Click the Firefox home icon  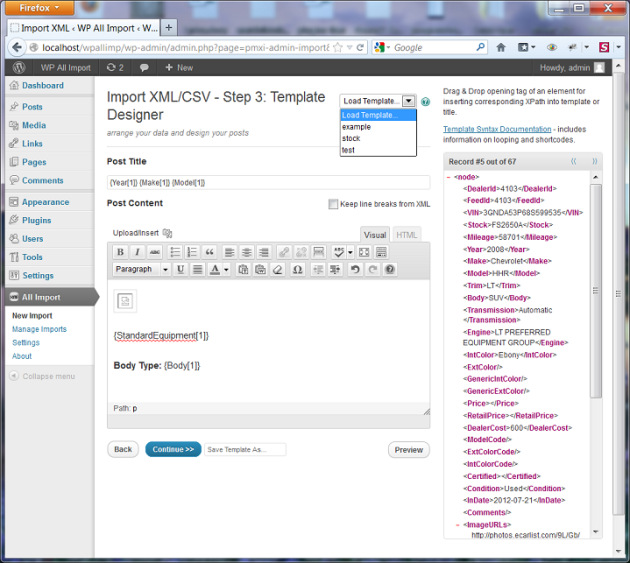click(x=501, y=47)
